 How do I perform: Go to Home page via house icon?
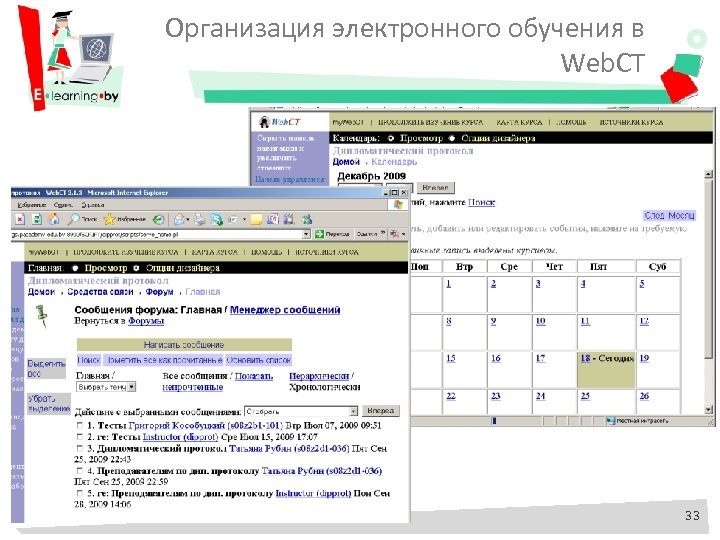tap(54, 219)
